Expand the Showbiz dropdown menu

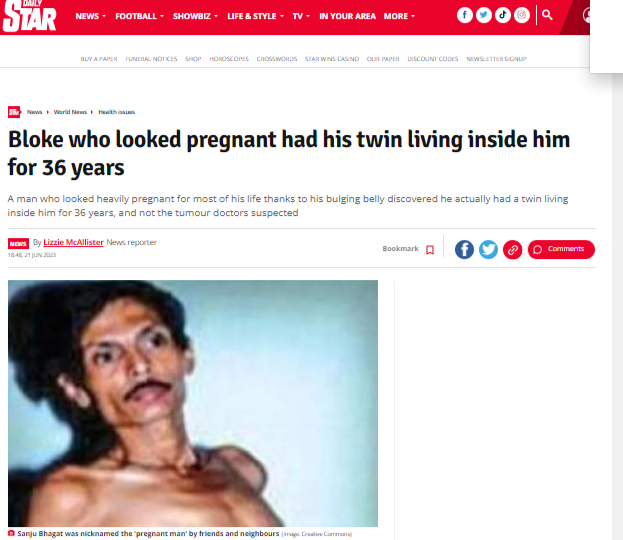(x=195, y=16)
